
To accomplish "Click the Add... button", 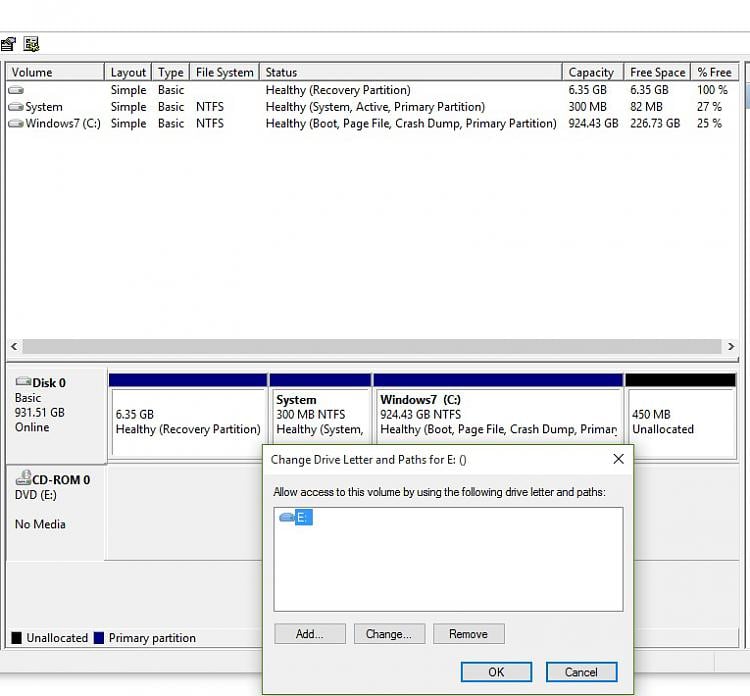I will click(310, 634).
